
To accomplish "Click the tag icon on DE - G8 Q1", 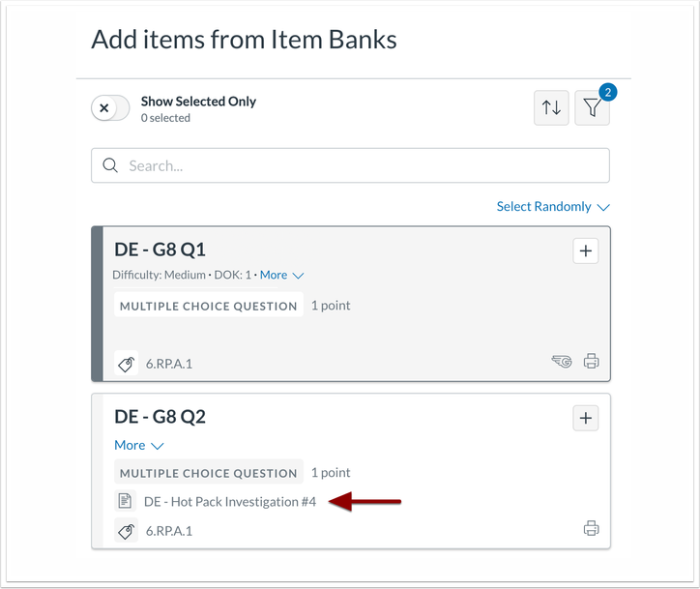I will pos(126,364).
